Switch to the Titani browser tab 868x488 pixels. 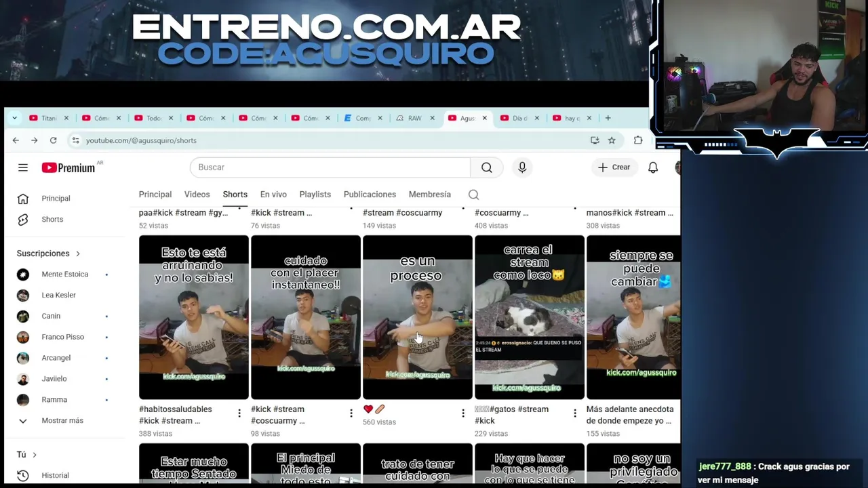coord(49,118)
